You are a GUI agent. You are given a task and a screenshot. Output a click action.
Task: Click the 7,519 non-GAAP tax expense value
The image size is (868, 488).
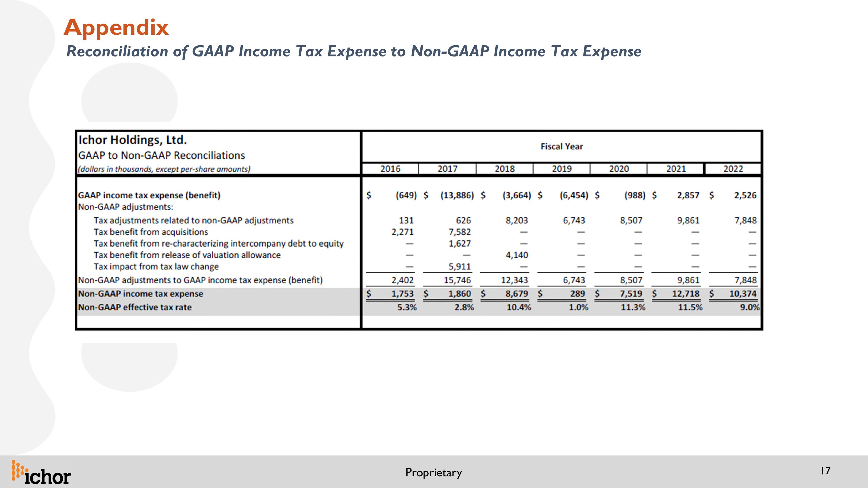click(631, 294)
